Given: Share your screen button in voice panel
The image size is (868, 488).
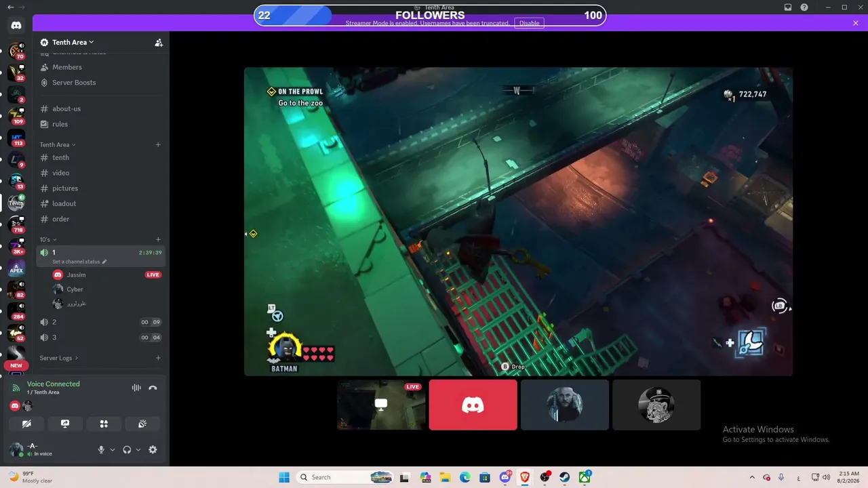Looking at the screenshot, I should [x=65, y=424].
